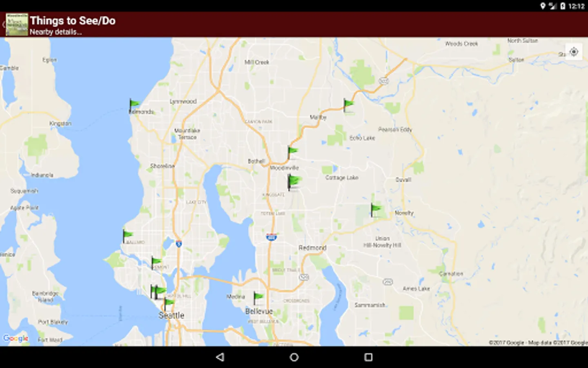The image size is (588, 368).
Task: Tap the Kingston map label
Action: point(60,123)
